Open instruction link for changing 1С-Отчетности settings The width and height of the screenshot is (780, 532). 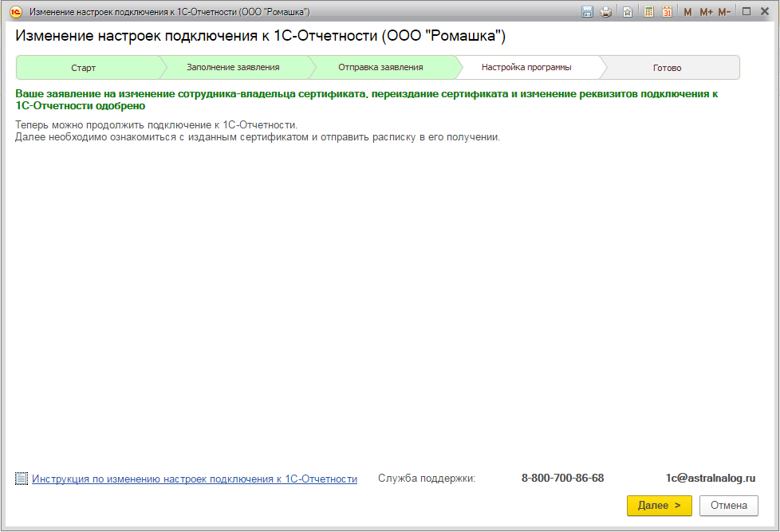pos(195,479)
